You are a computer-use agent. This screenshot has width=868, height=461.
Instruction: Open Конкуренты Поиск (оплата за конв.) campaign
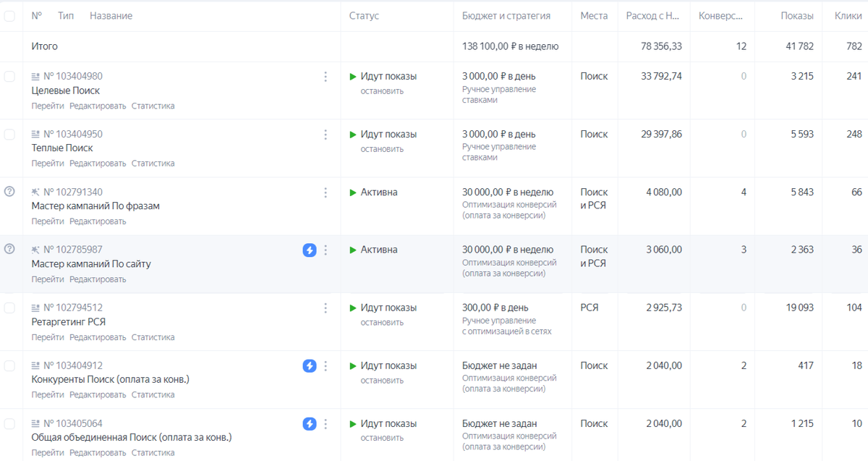[x=111, y=380]
